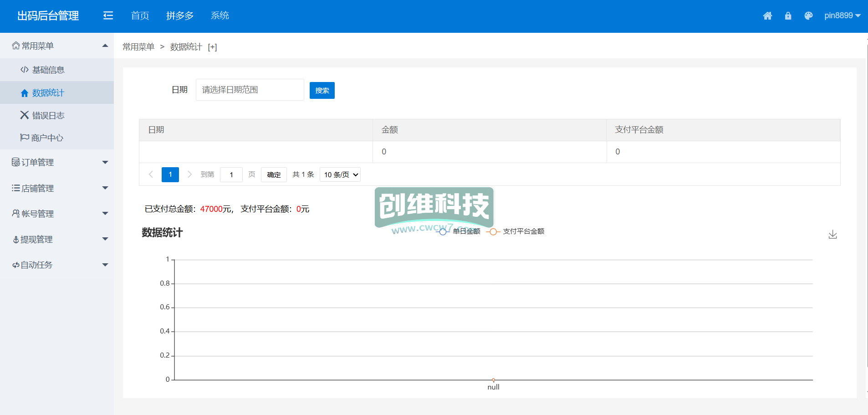Open 错误日志 in the sidebar
Viewport: 868px width, 415px height.
(48, 115)
